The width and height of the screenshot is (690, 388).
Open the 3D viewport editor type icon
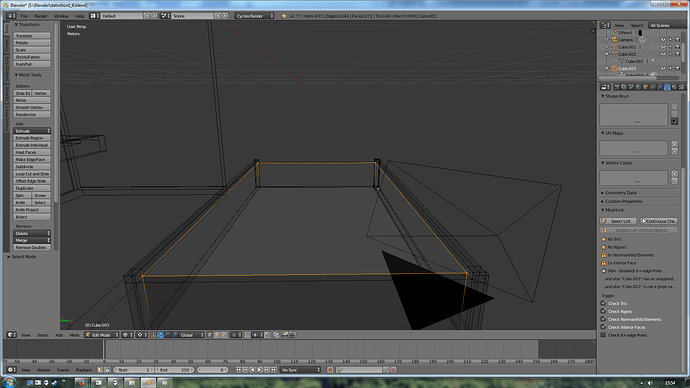click(x=11, y=335)
